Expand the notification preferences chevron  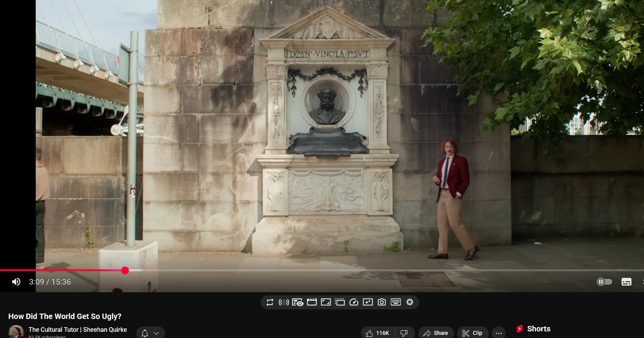point(157,333)
